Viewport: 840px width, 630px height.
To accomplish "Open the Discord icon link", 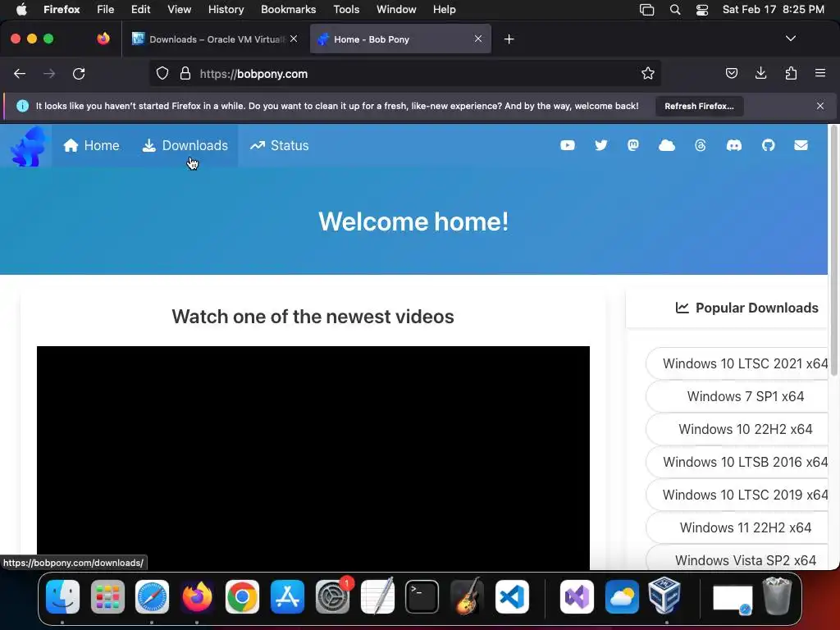I will coord(734,145).
